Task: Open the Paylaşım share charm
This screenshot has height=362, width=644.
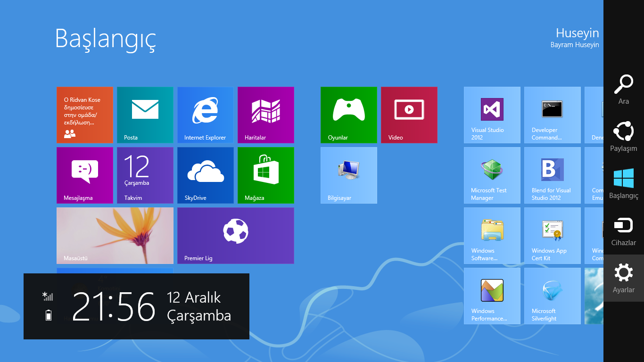Action: click(623, 137)
